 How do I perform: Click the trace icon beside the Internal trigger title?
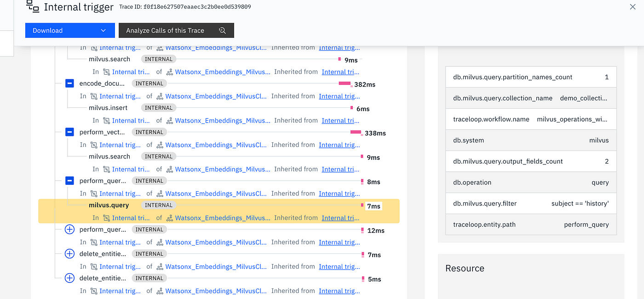(x=32, y=6)
